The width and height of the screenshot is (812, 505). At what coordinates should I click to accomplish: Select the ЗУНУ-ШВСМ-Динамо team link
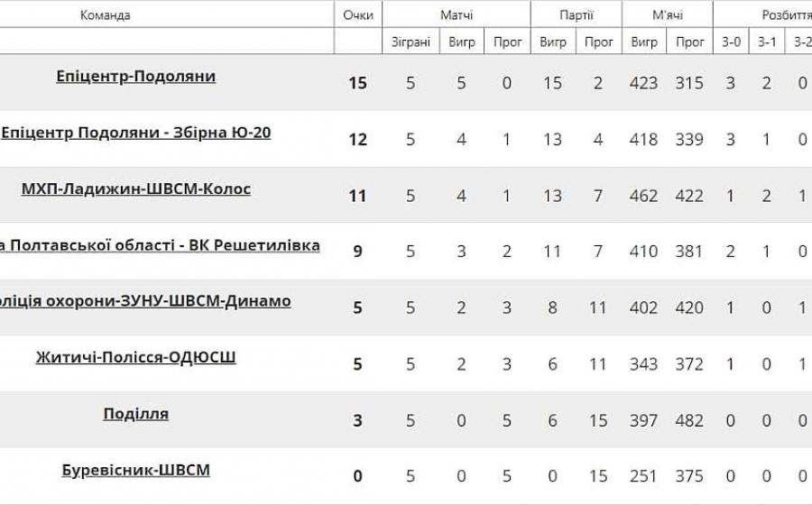coord(145,301)
